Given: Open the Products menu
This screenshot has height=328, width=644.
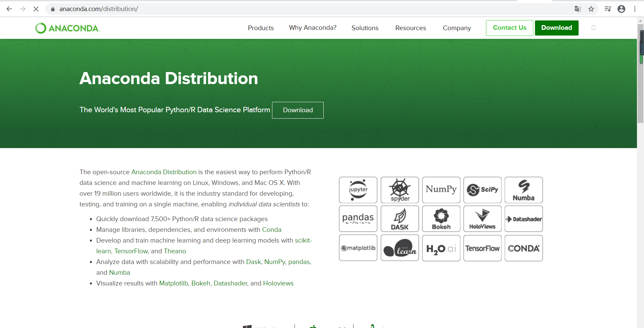Looking at the screenshot, I should 261,28.
